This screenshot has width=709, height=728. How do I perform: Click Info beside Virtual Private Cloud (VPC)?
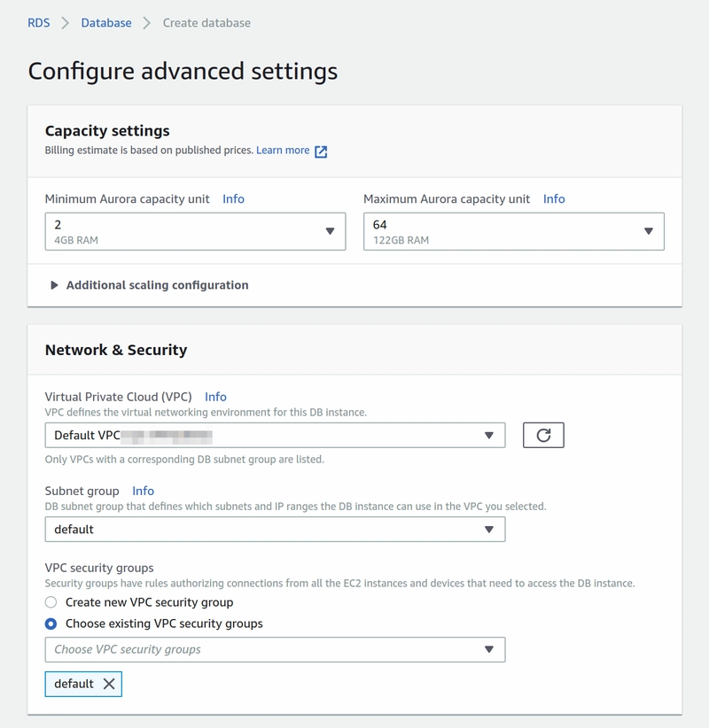216,397
